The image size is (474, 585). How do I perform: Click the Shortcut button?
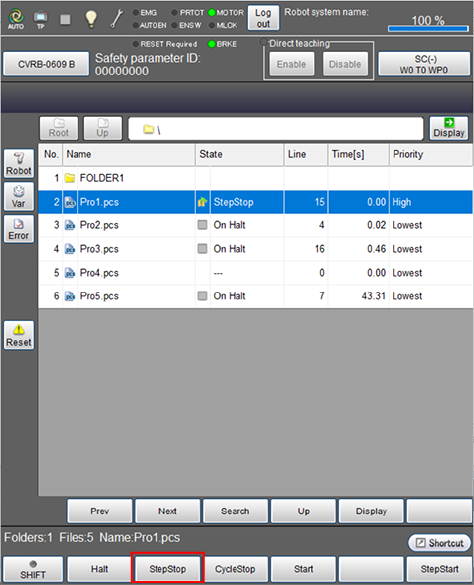(439, 543)
